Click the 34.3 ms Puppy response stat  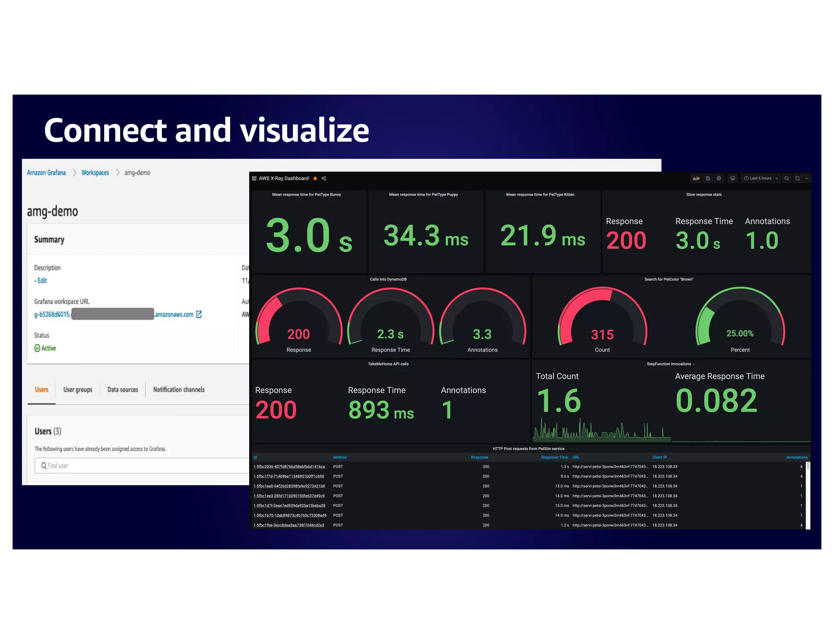426,236
